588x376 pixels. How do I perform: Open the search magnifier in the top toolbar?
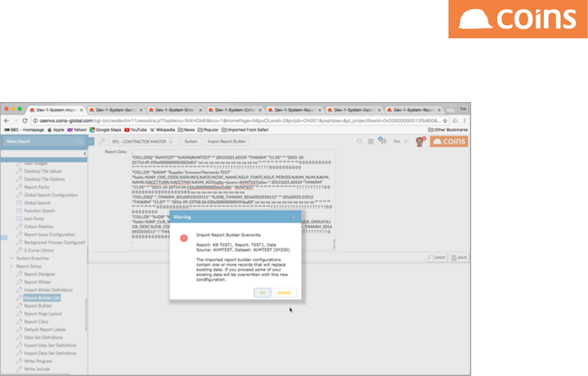(360, 142)
